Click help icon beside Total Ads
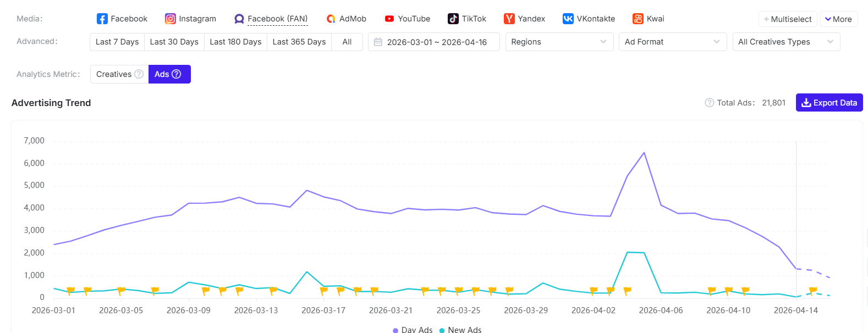 pyautogui.click(x=710, y=103)
